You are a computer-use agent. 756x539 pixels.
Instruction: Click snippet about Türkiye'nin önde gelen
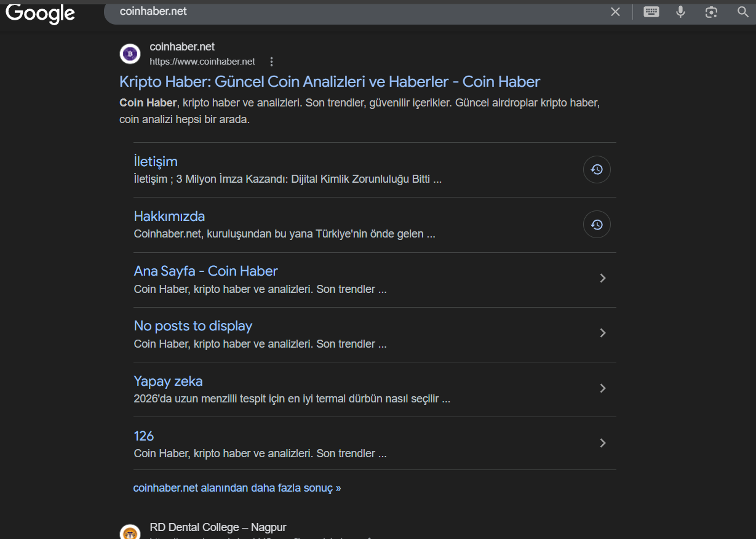pos(284,234)
